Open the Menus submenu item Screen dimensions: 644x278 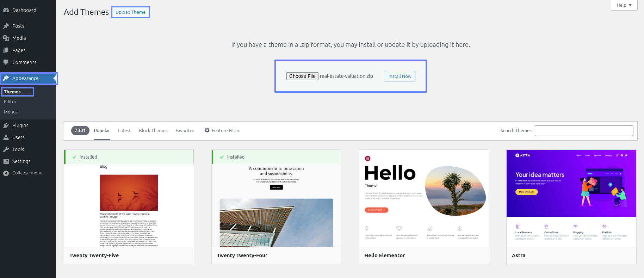[x=11, y=112]
